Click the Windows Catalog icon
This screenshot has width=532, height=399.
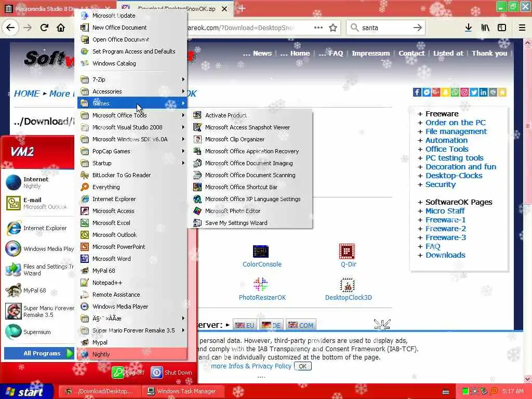pyautogui.click(x=85, y=63)
